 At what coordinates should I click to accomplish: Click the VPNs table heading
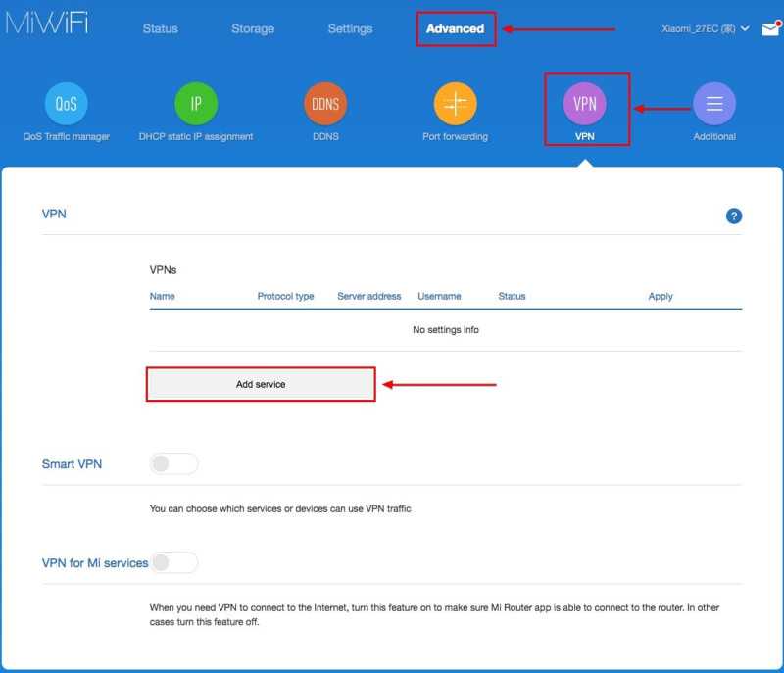(x=163, y=269)
